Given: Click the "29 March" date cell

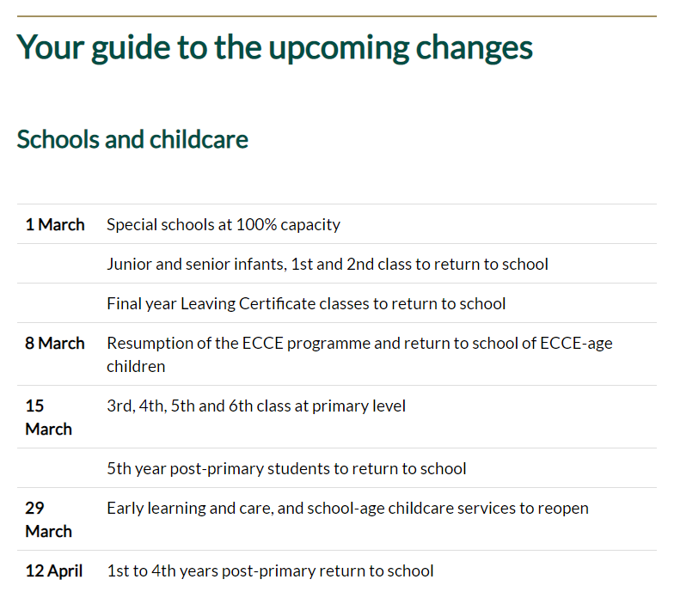Looking at the screenshot, I should 48,519.
